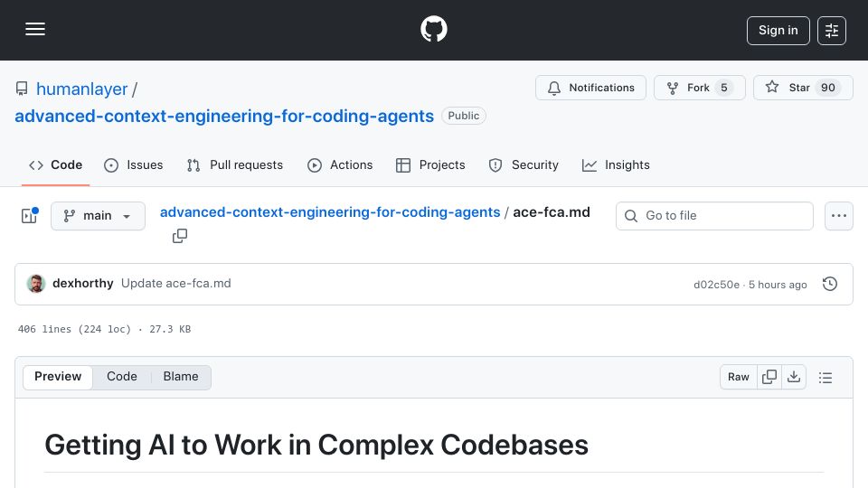Open dexhorthy's avatar image

[36, 284]
